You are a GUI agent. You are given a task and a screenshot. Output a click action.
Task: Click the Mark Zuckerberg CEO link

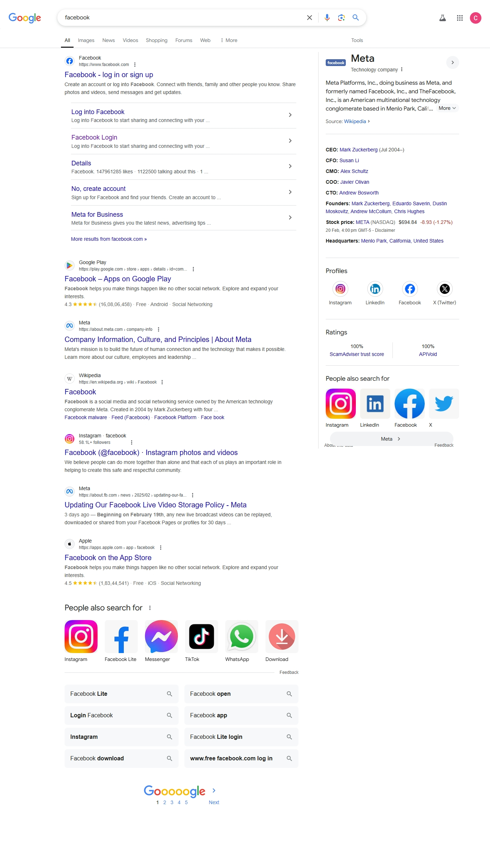[358, 150]
